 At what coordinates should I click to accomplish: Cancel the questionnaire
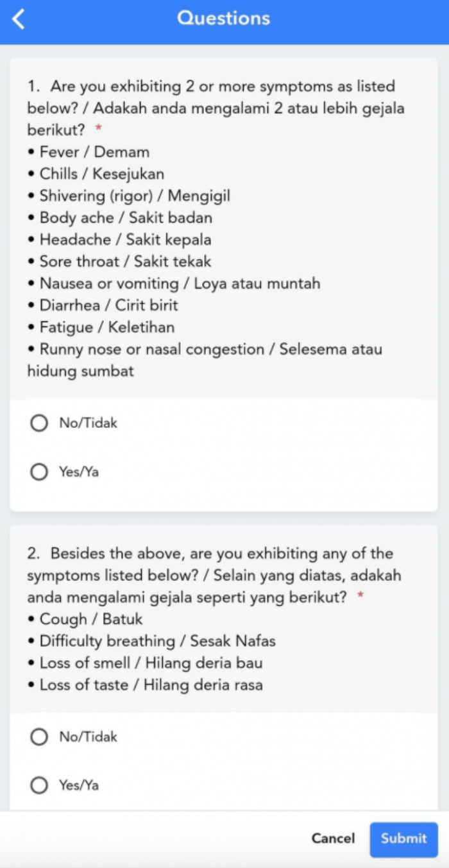tap(333, 838)
